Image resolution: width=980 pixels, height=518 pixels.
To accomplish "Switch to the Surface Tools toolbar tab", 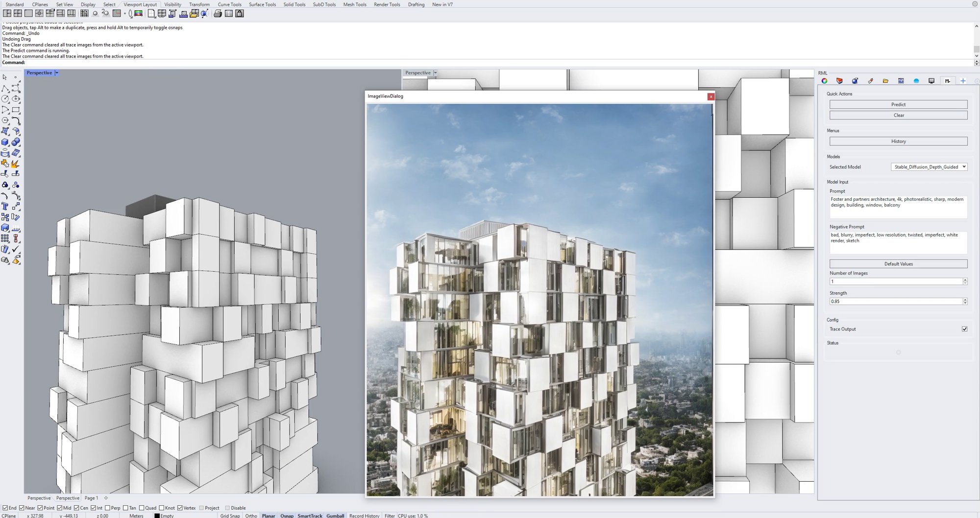I will (x=262, y=4).
